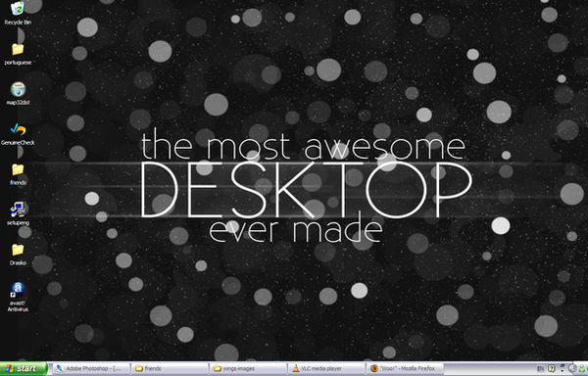This screenshot has height=376, width=588.
Task: Switch to VLC media player in the taskbar
Action: click(x=326, y=368)
